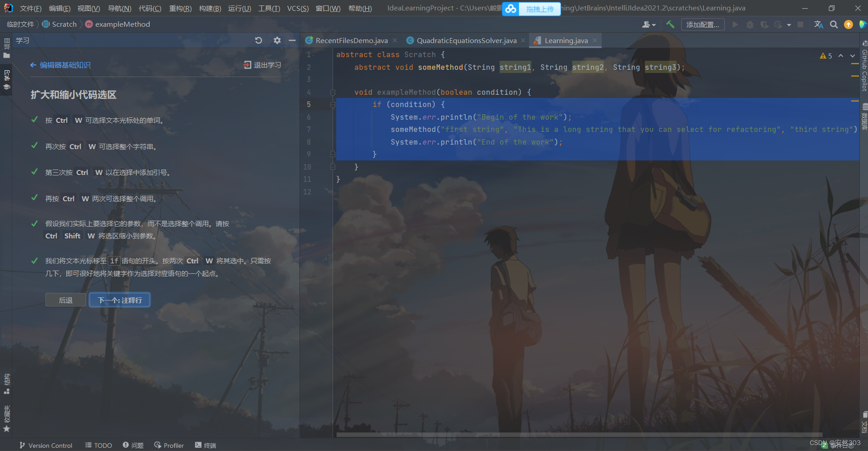Open the GitHub Copilot side panel

[x=864, y=66]
